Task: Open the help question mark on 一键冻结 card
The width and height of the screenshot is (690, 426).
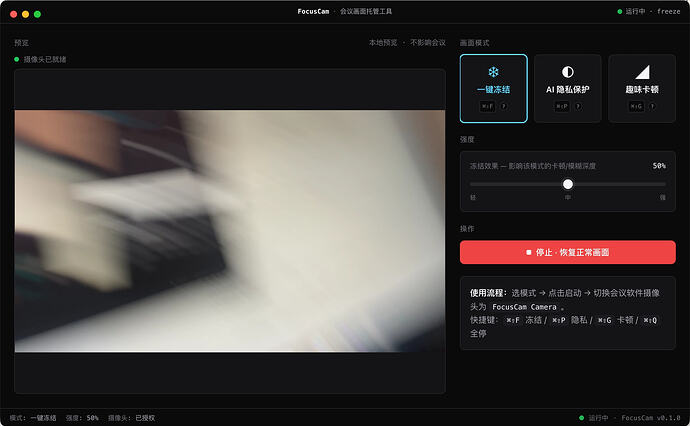Action: click(x=504, y=106)
